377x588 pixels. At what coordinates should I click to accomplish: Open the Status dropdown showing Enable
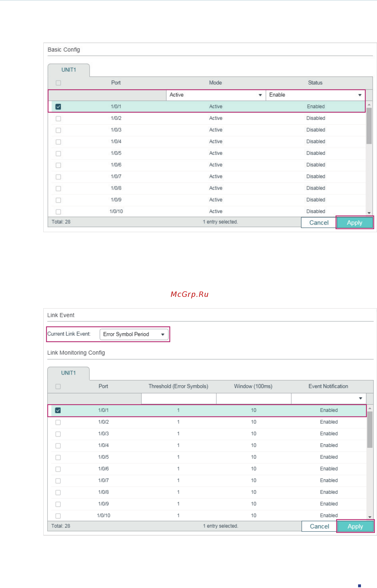point(315,95)
